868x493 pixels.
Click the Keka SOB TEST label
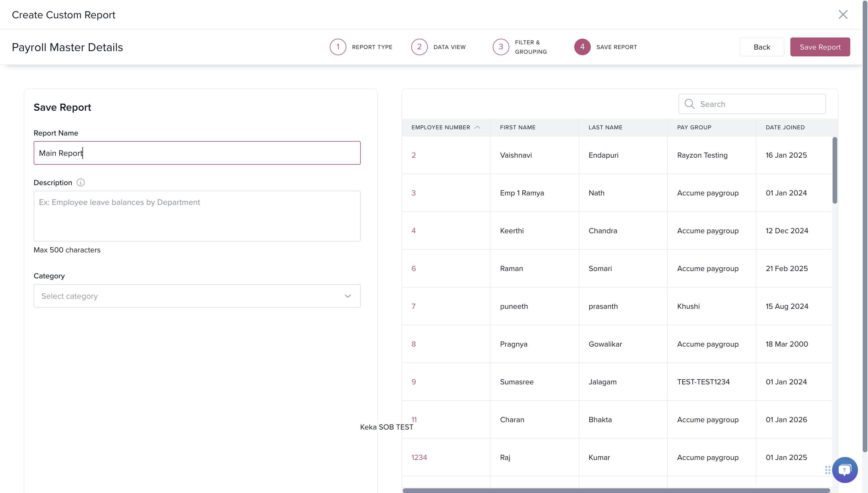coord(386,427)
